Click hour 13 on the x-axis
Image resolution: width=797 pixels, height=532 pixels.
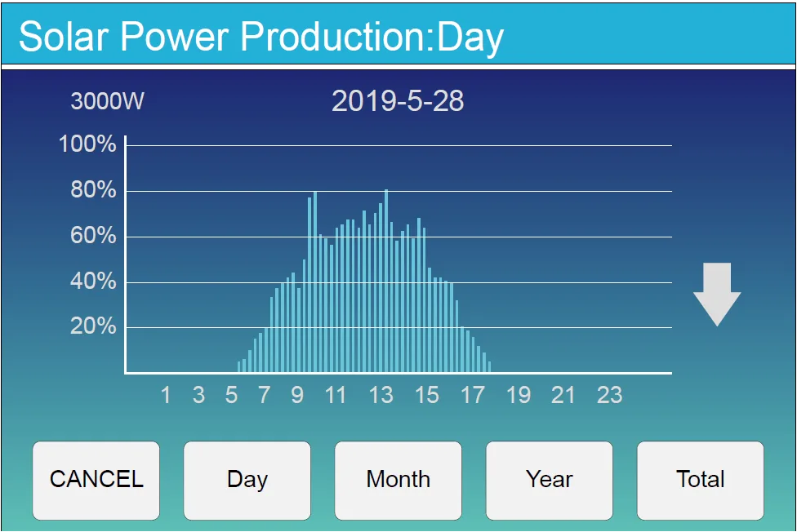(x=381, y=396)
